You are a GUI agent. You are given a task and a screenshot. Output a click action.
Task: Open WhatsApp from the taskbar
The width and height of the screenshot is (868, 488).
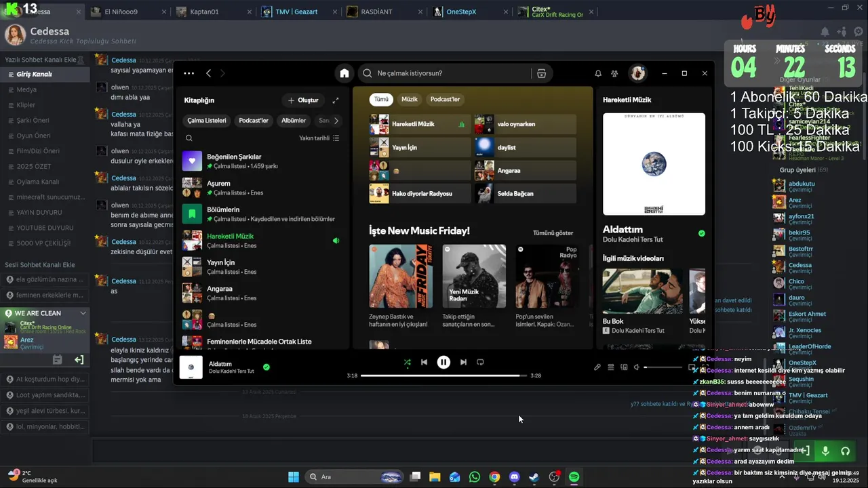[475, 477]
